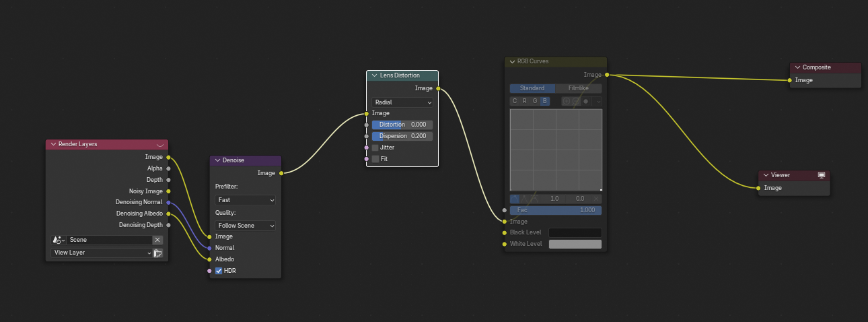
Task: Open the Quality dropdown set to Follow Scene
Action: click(x=245, y=226)
